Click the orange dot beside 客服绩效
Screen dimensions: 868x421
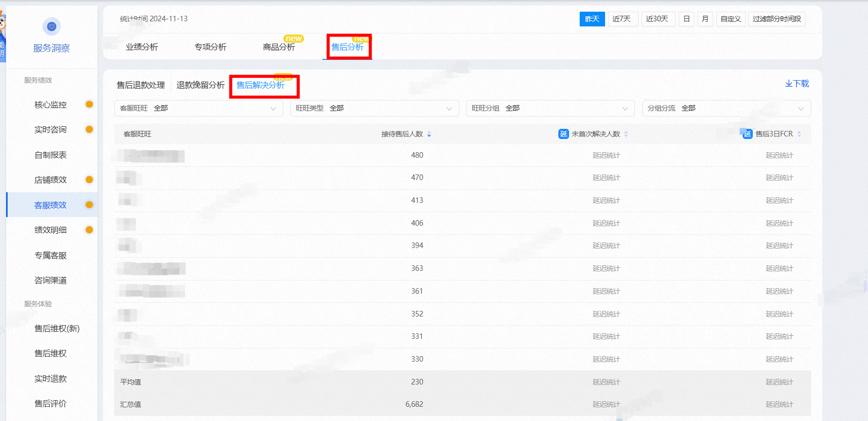[x=89, y=205]
